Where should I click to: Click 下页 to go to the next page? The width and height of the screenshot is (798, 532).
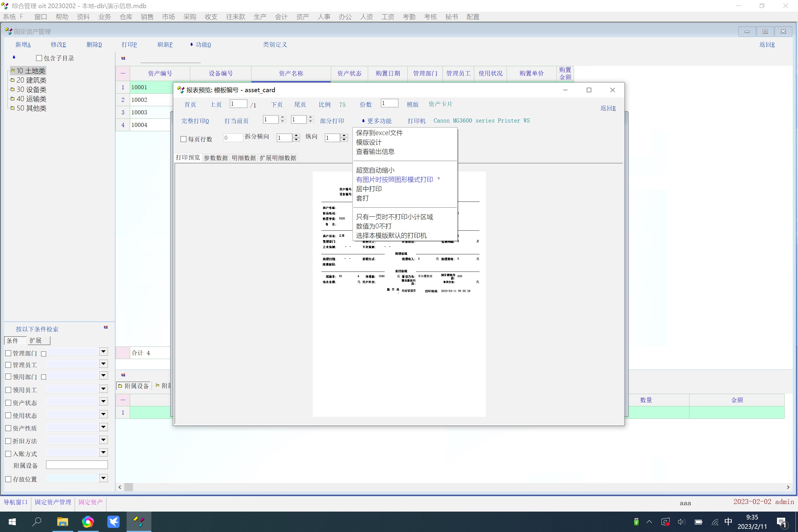pos(276,104)
